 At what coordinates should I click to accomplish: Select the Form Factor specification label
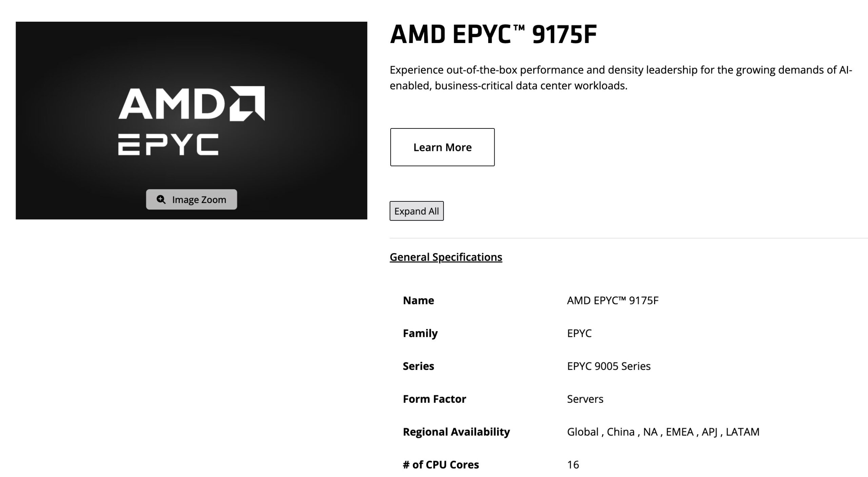(x=434, y=399)
